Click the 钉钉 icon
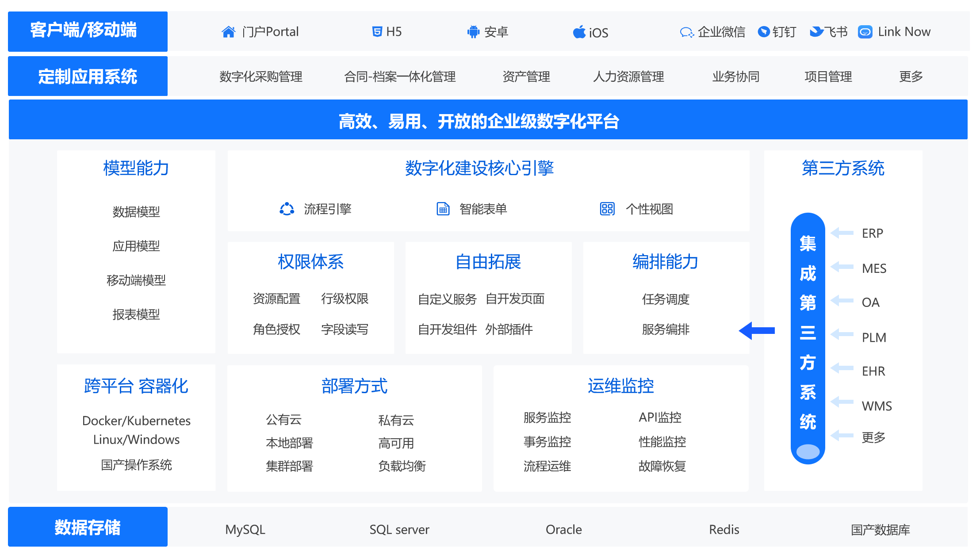Screen dimensions: 980x559 pyautogui.click(x=764, y=32)
